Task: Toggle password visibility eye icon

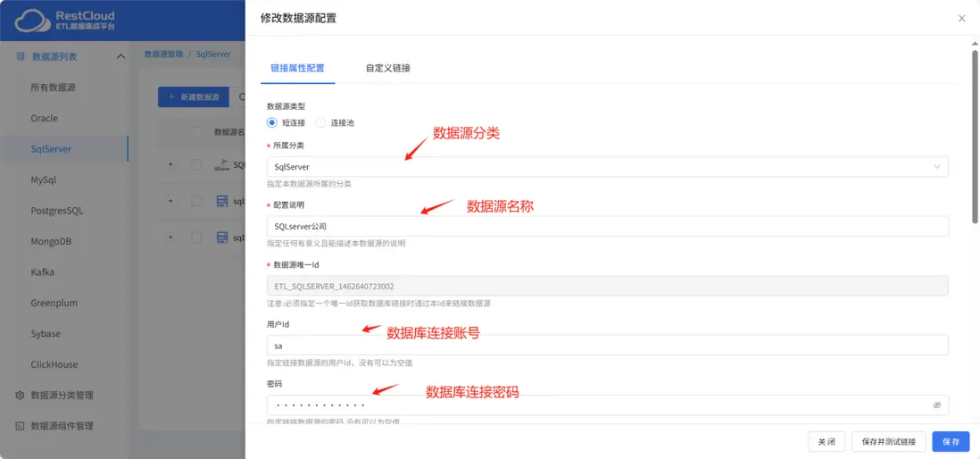Action: pos(937,405)
